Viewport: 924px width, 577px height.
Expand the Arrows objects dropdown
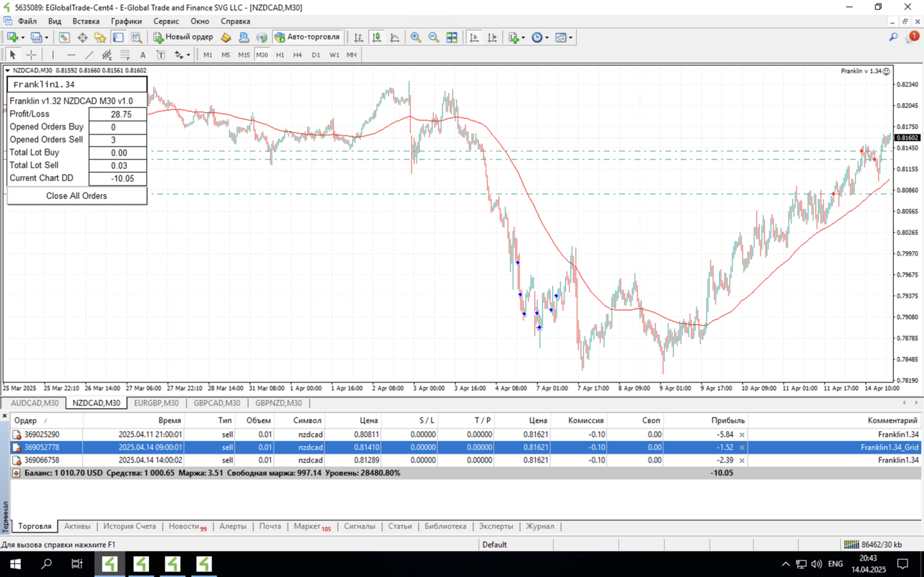pos(188,55)
